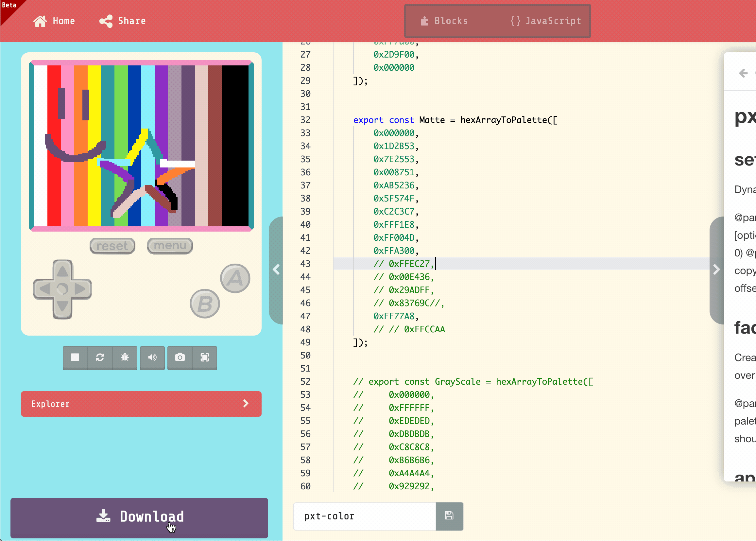Place cursor on line 32 Matte declaration
The image size is (756, 541).
pos(455,120)
